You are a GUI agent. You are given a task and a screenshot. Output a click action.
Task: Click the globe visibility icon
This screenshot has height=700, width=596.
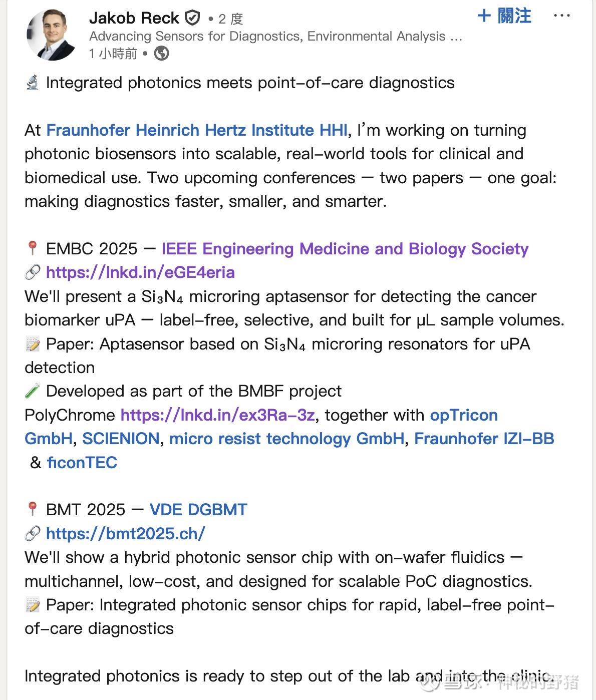pyautogui.click(x=161, y=53)
